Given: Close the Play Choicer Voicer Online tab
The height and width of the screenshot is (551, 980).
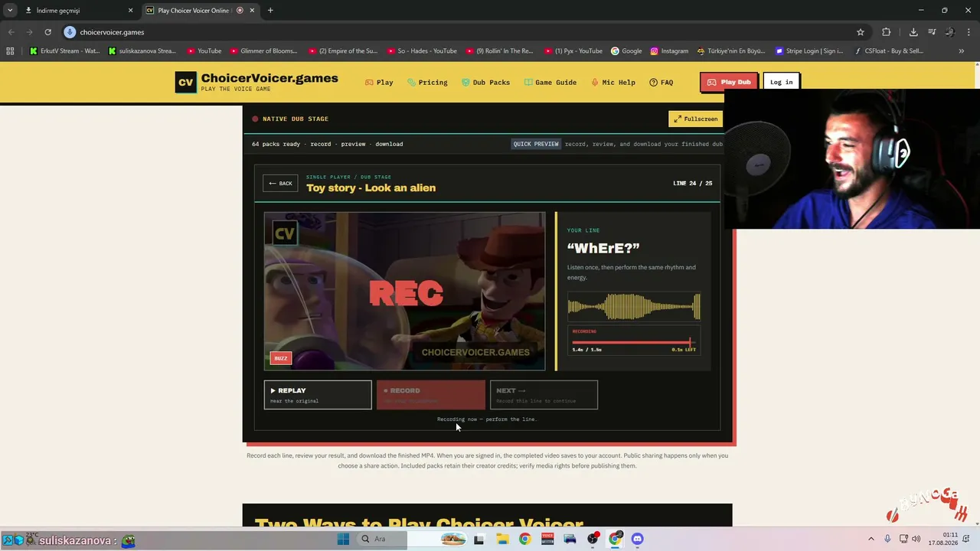Looking at the screenshot, I should 252,11.
